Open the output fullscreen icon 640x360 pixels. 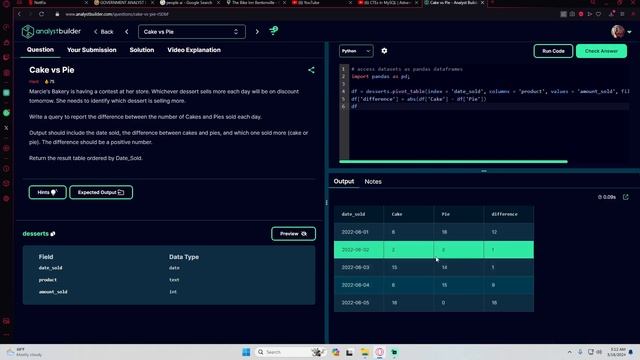tap(626, 197)
